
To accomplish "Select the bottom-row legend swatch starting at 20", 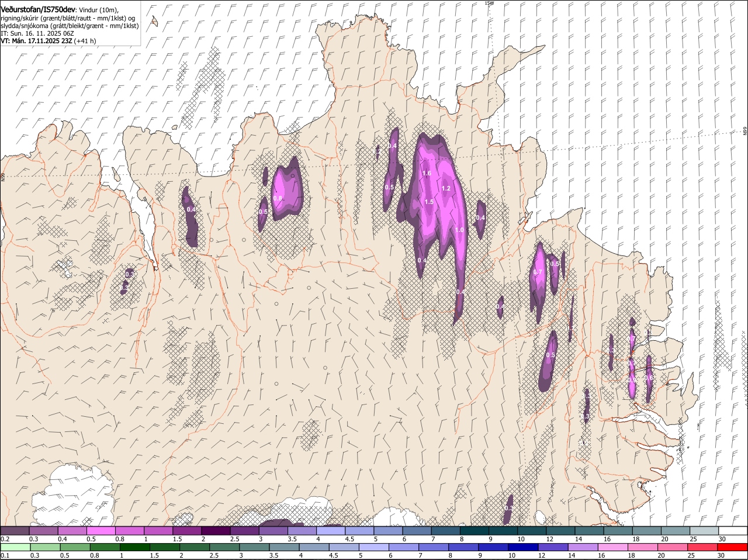I will point(672,547).
